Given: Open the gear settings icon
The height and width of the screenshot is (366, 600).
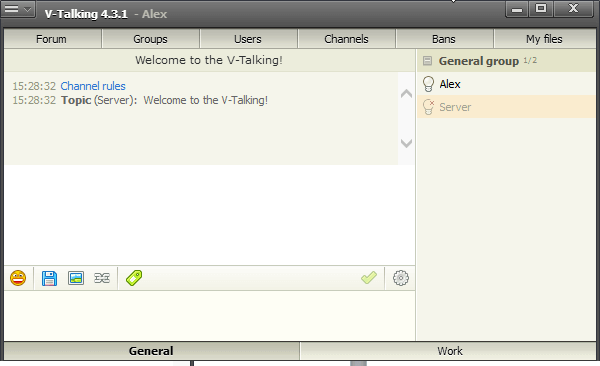Looking at the screenshot, I should coord(401,278).
